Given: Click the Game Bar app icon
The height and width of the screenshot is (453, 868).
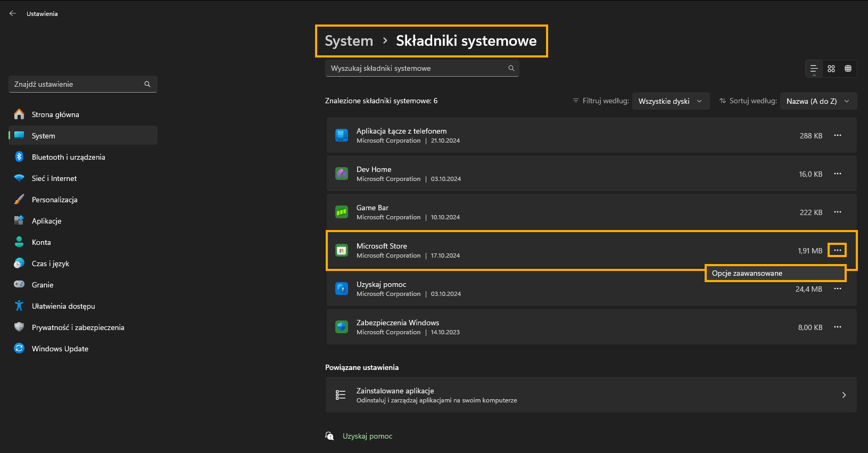Looking at the screenshot, I should pos(342,212).
